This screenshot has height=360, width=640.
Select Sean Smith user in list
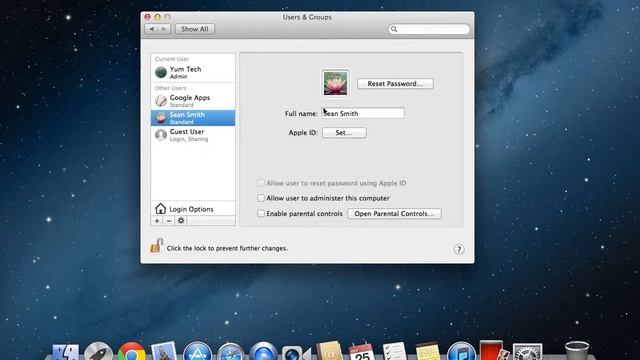193,118
